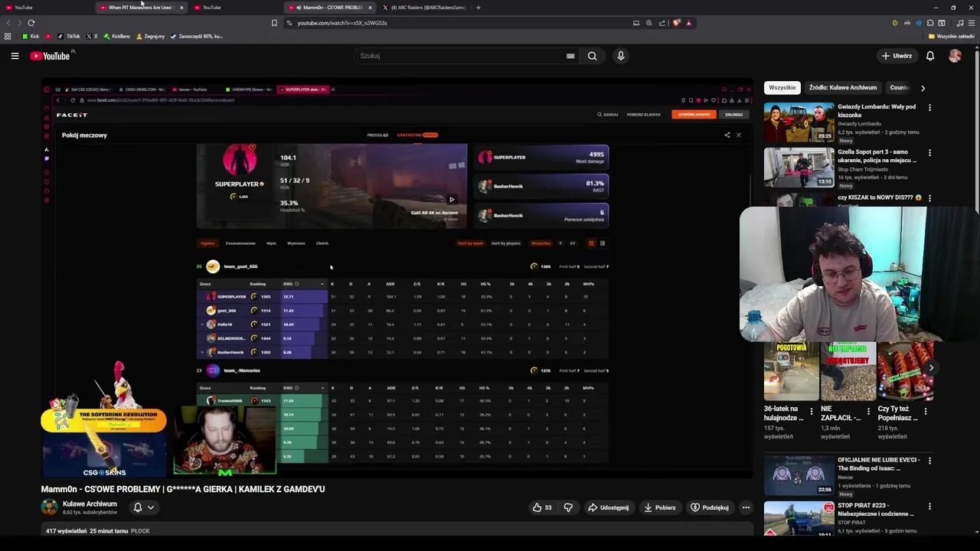
Task: Open options for Binding od Isaac video
Action: click(929, 461)
